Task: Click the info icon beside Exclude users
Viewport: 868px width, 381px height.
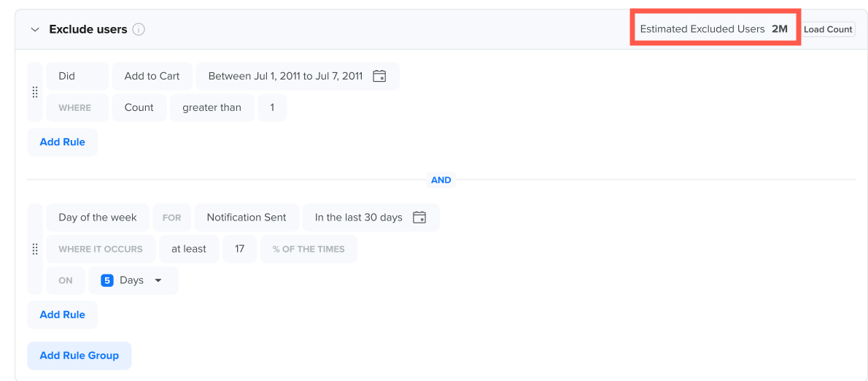Action: coord(139,29)
